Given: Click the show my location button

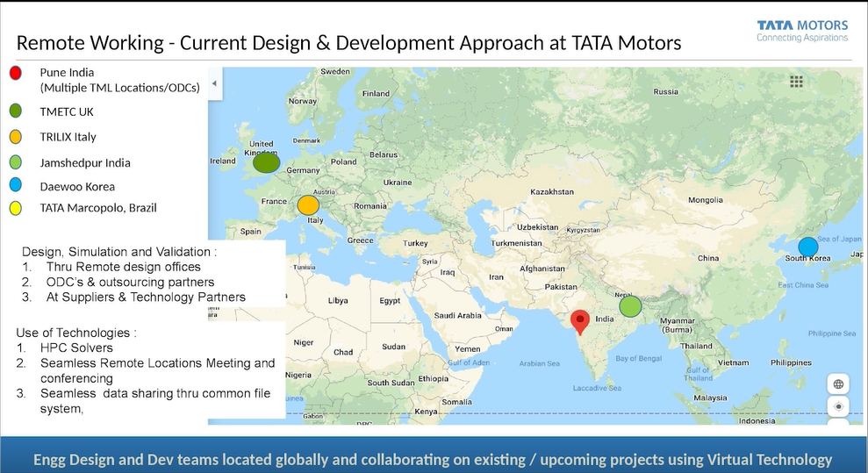Looking at the screenshot, I should [838, 406].
